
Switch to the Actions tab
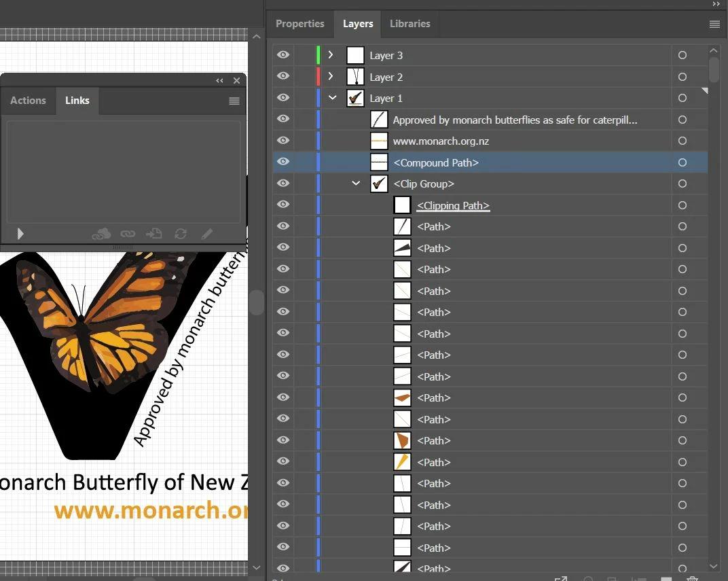point(29,101)
